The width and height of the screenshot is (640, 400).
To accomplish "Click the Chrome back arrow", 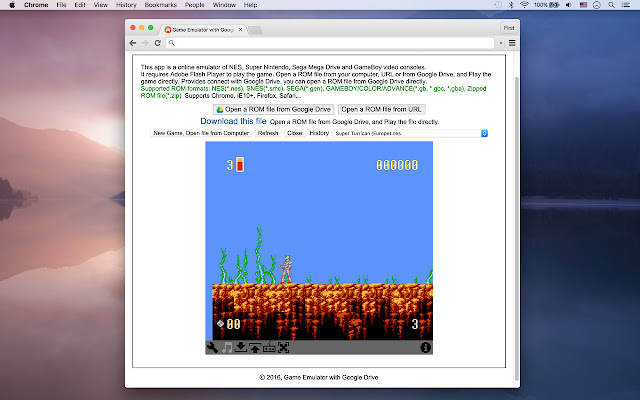I will point(133,43).
